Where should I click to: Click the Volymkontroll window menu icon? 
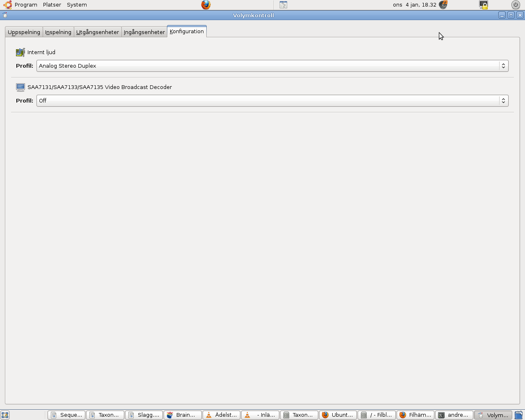pos(5,15)
